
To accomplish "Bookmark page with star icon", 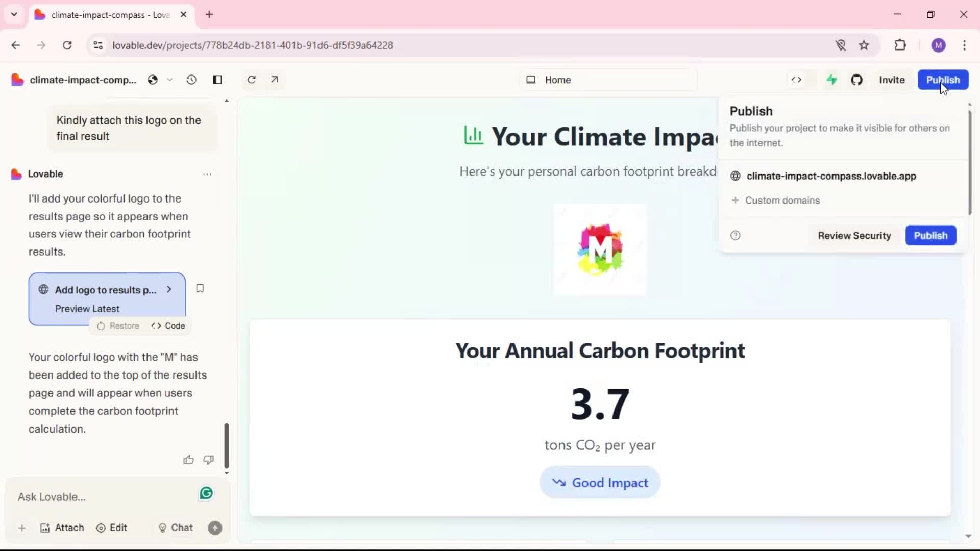I will [x=864, y=45].
